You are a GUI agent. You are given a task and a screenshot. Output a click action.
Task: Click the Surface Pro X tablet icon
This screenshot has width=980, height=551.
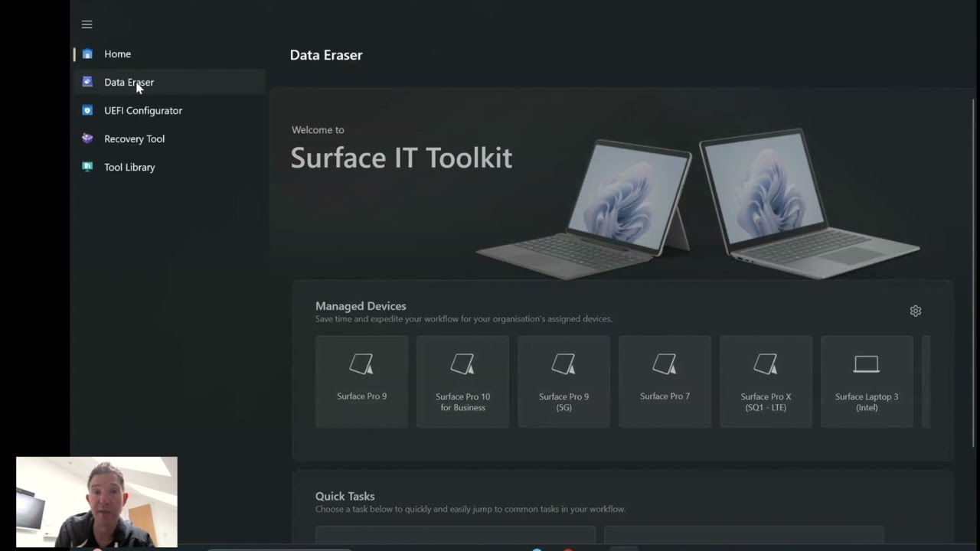click(766, 364)
